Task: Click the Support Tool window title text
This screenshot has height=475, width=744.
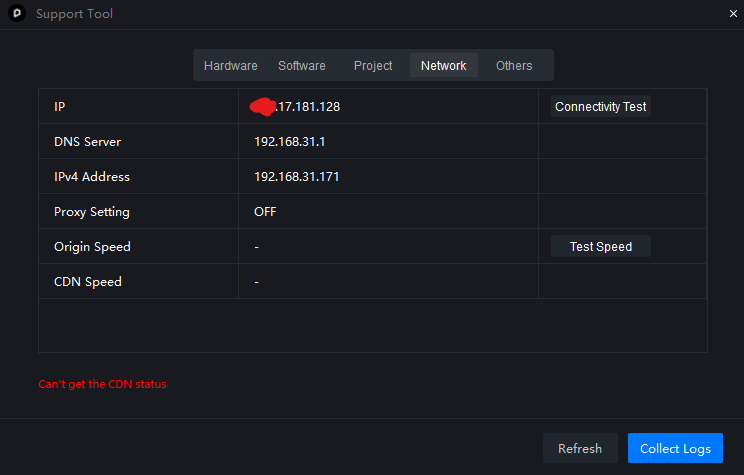Action: point(74,14)
